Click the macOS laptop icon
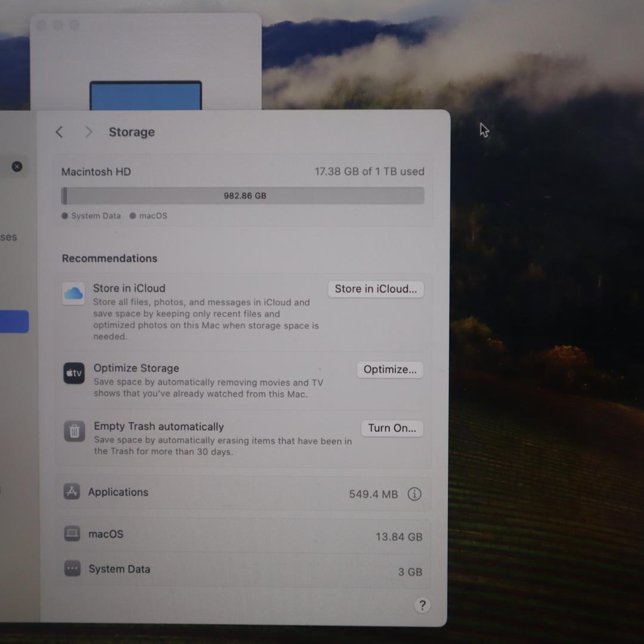 coord(72,534)
